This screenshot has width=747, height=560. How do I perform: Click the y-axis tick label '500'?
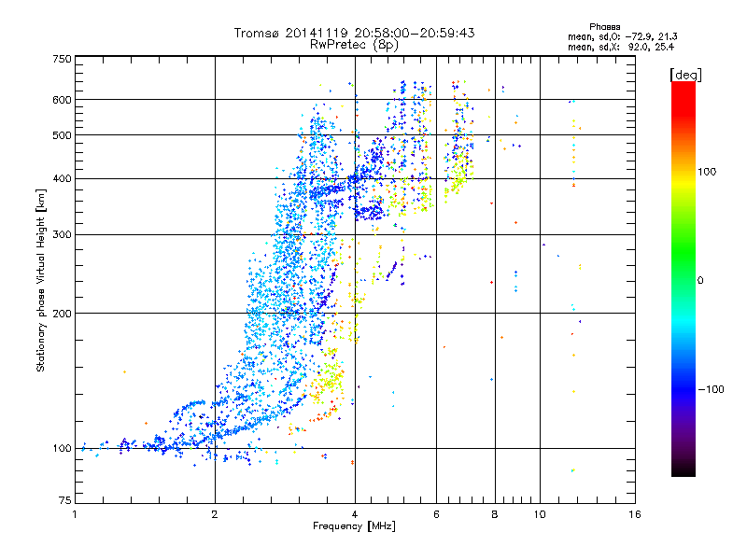tap(63, 135)
